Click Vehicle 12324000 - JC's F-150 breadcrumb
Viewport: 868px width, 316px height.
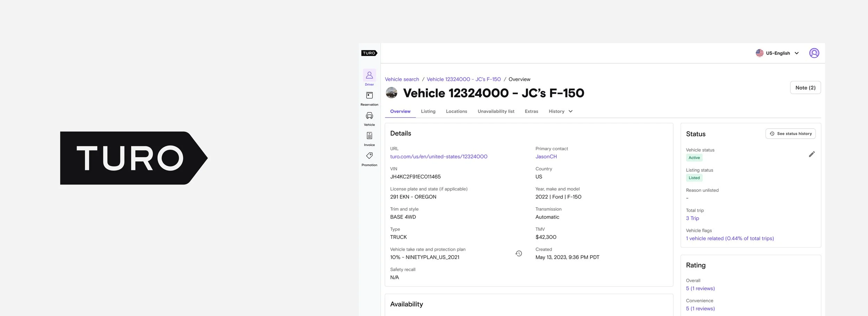coord(464,79)
